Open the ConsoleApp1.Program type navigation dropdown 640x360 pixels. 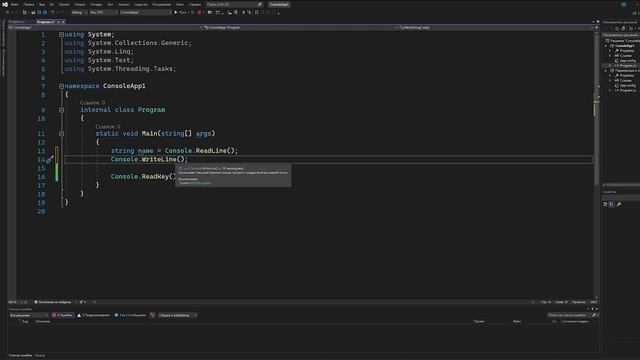coord(300,27)
